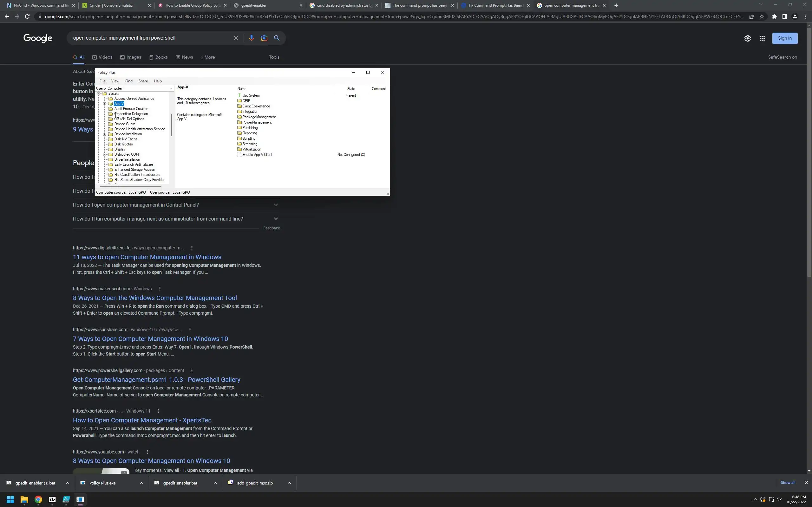This screenshot has width=812, height=507.
Task: Click the search by image camera icon
Action: coord(264,38)
